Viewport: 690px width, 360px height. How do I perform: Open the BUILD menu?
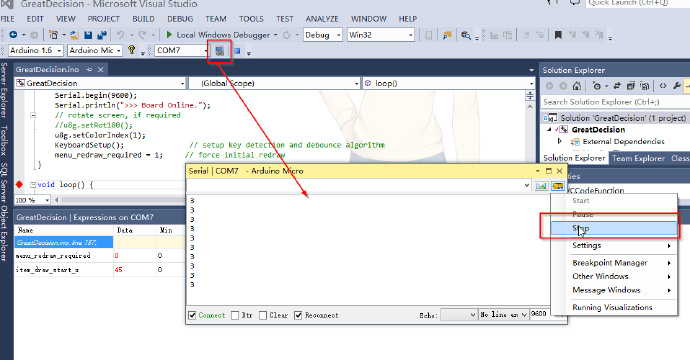point(143,19)
